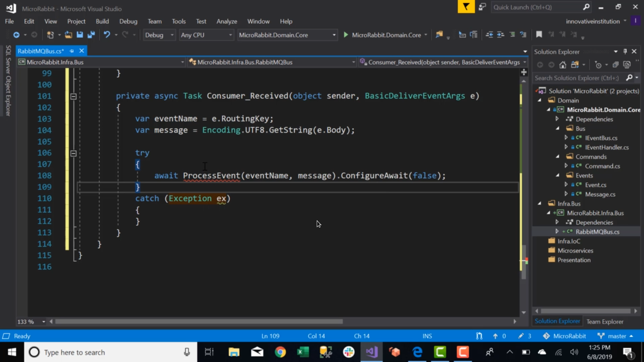Open the Debug configuration dropdown
The width and height of the screenshot is (644, 362).
(x=159, y=35)
